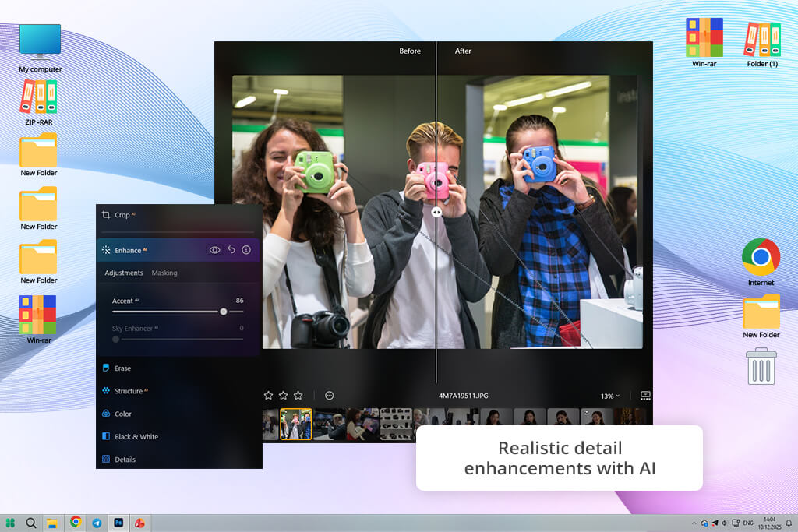Show hidden tray icons chevron
Screen dimensions: 798x532
click(694, 523)
